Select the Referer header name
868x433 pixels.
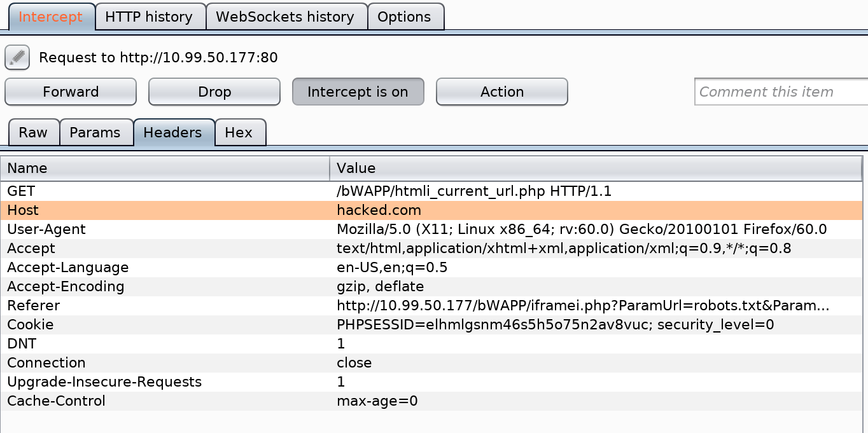165,305
